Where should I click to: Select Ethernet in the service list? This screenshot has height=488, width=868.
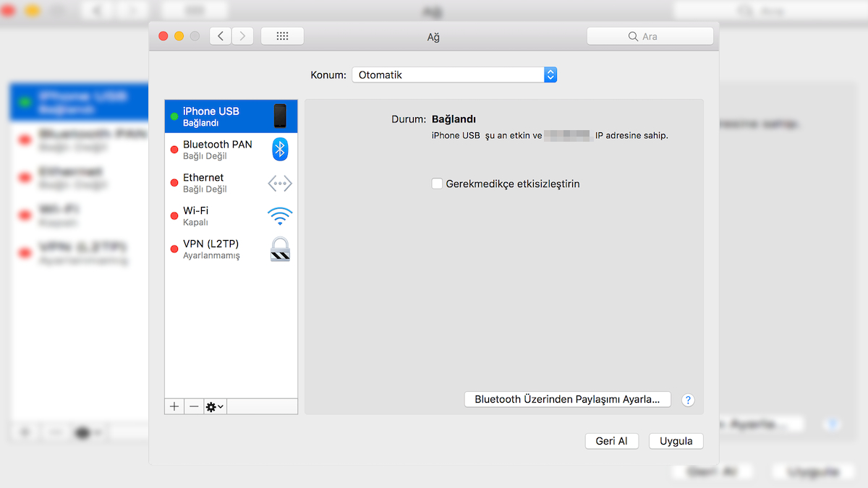(x=231, y=183)
